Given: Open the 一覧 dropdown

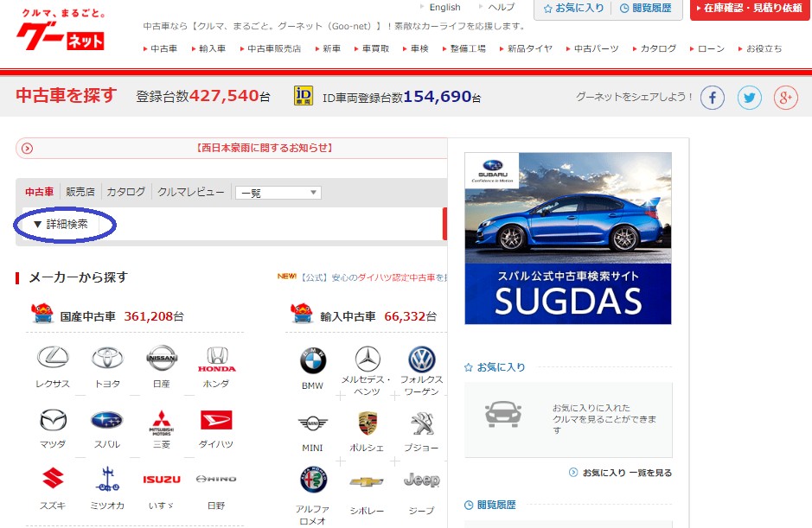Looking at the screenshot, I should coord(278,193).
